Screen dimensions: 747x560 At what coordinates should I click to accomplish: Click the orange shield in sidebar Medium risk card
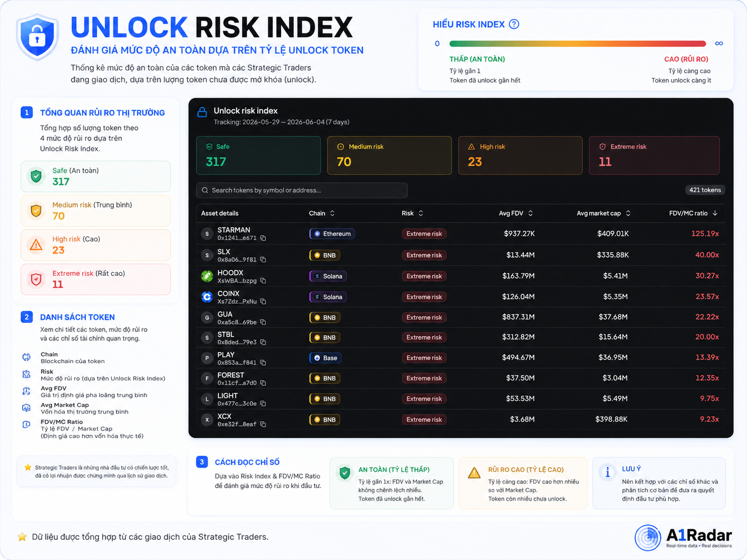(36, 210)
